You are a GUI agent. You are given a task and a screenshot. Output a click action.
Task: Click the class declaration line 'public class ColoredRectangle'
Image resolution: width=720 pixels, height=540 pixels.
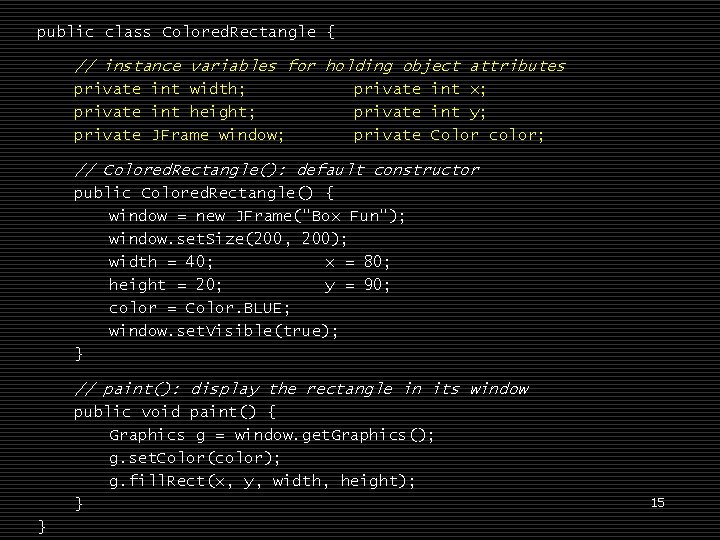(185, 32)
